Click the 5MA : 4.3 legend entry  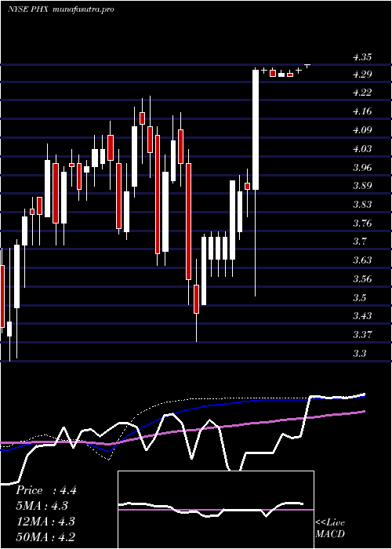tap(42, 506)
